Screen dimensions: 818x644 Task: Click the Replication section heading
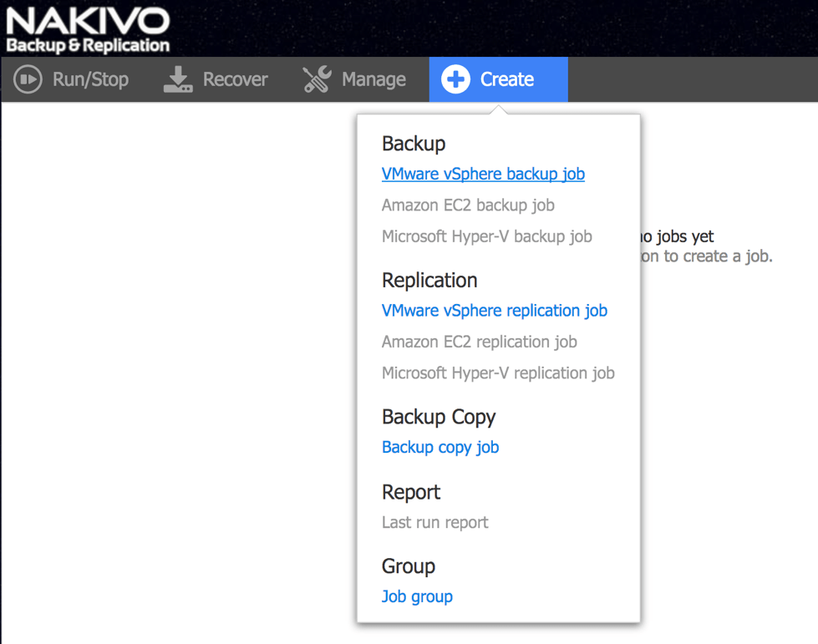coord(429,280)
